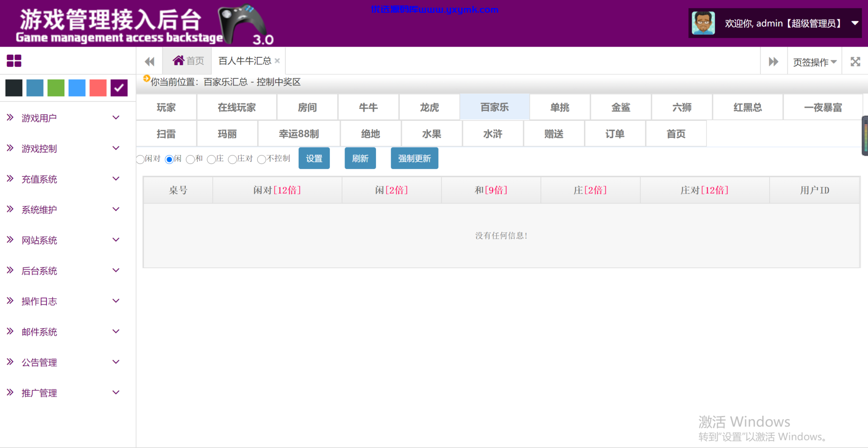Select the 不控制 radio button
This screenshot has width=868, height=448.
(262, 159)
